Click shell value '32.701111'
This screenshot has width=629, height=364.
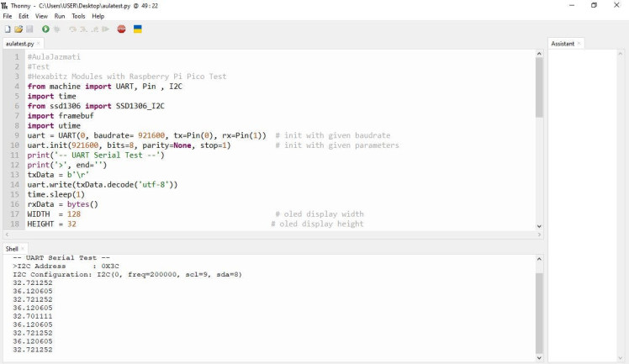33,316
